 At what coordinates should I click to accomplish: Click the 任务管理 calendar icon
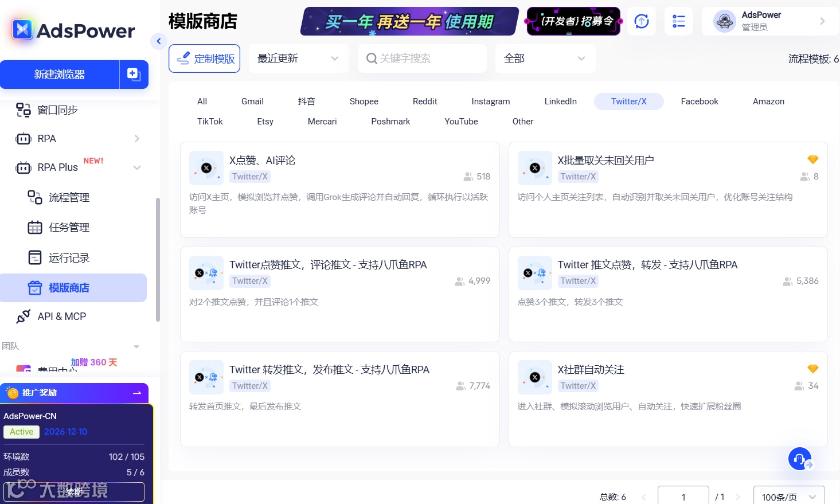pyautogui.click(x=35, y=228)
